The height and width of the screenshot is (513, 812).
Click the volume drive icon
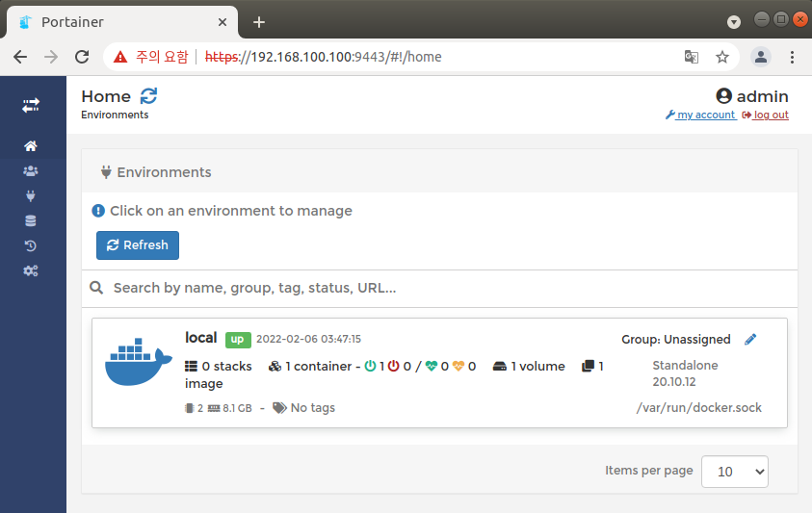click(x=500, y=367)
